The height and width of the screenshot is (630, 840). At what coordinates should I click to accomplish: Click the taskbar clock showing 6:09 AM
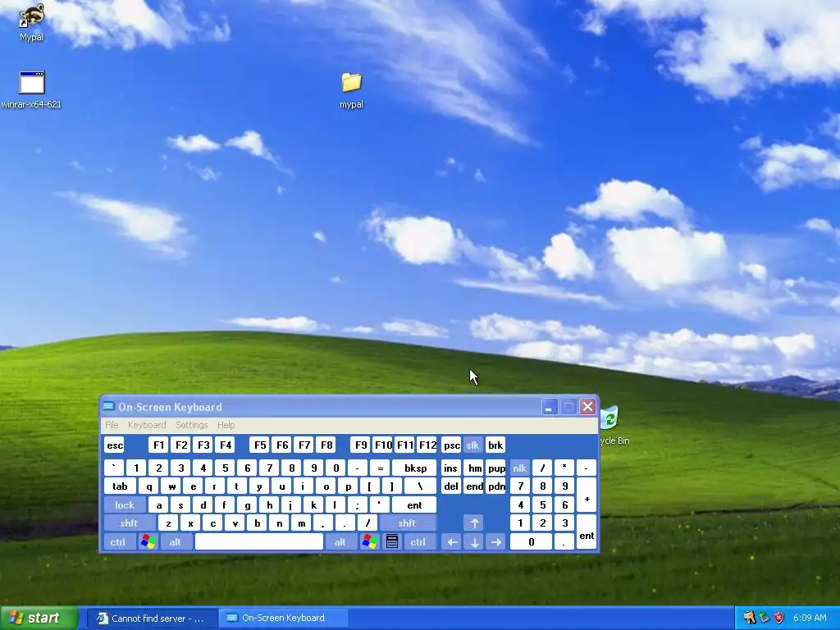click(810, 618)
